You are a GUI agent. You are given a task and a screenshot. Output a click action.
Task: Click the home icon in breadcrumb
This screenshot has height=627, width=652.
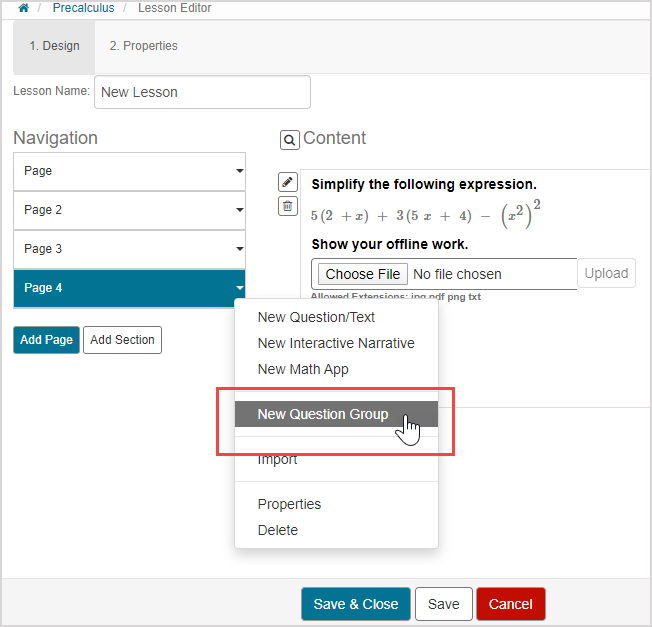click(23, 8)
